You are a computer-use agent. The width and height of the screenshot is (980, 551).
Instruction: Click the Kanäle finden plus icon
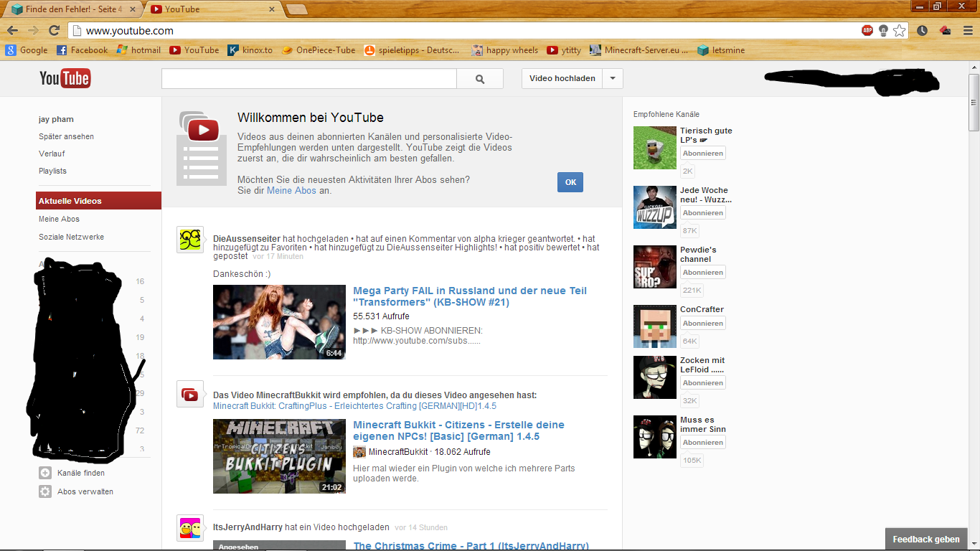[x=45, y=473]
